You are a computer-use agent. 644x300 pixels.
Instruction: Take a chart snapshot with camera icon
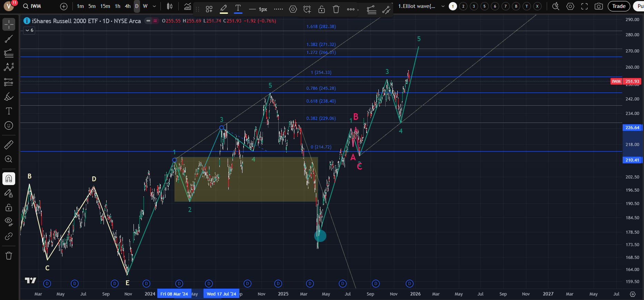click(x=599, y=6)
